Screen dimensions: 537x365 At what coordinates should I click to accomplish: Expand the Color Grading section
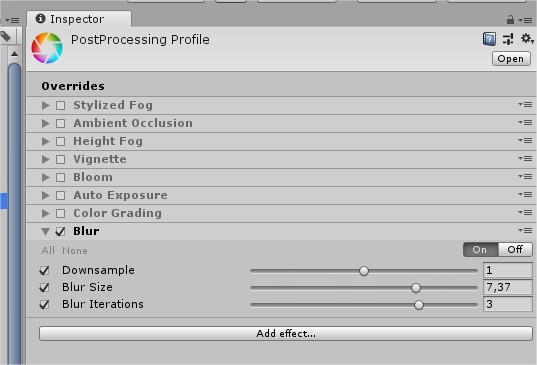click(46, 213)
